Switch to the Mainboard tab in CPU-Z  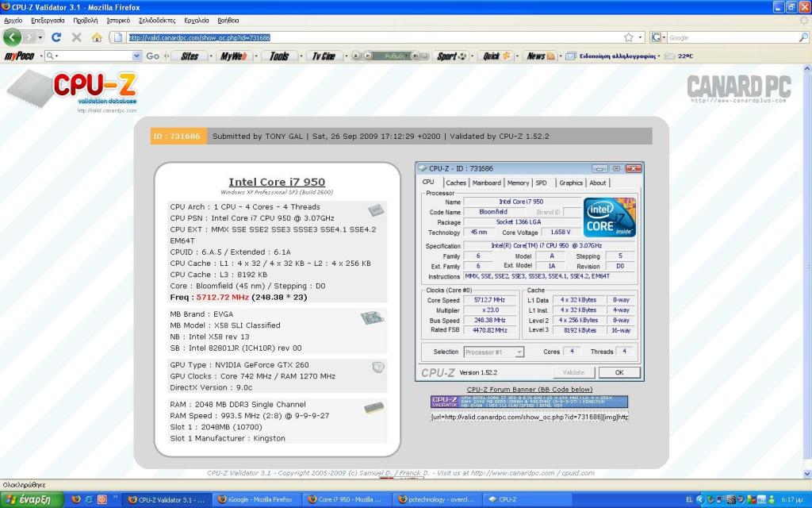tap(486, 183)
